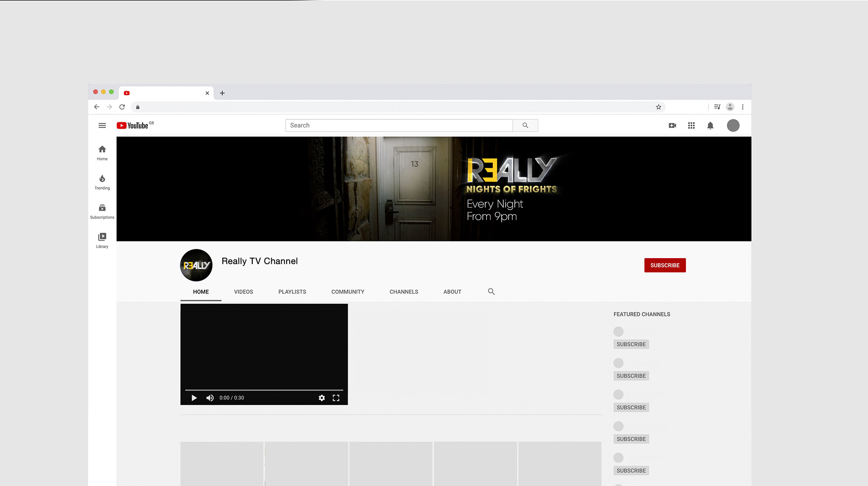Mute the featured video volume

(210, 398)
